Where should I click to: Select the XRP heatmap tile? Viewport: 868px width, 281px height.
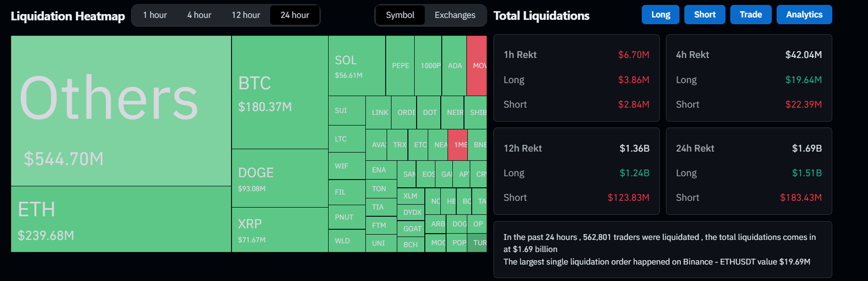tap(280, 230)
